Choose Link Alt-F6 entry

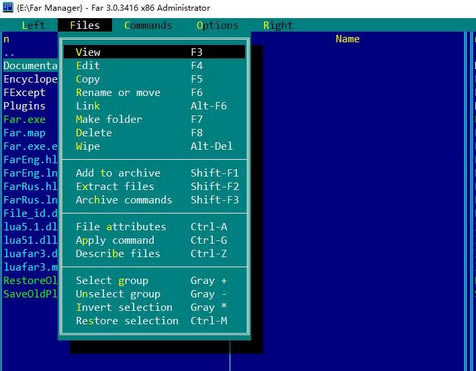coord(154,106)
